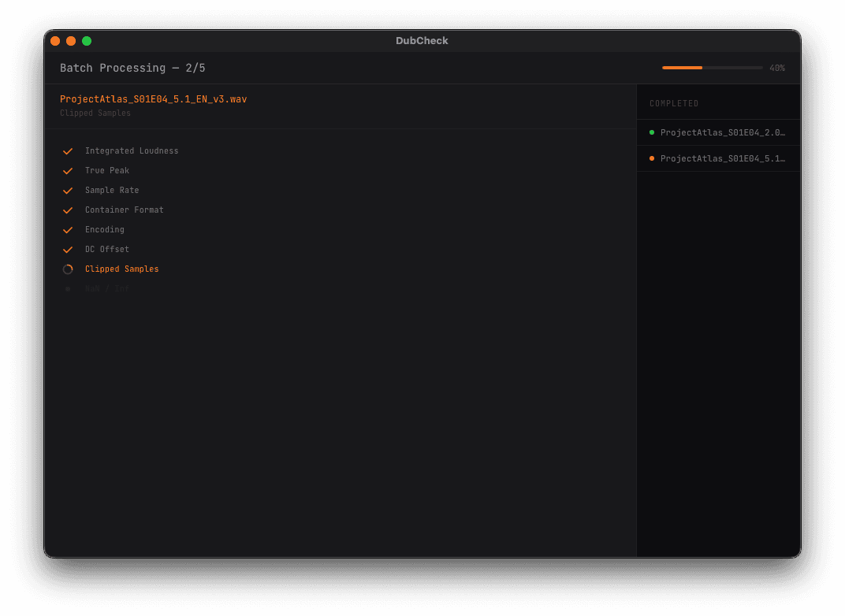Select the Container Format check row

point(341,210)
